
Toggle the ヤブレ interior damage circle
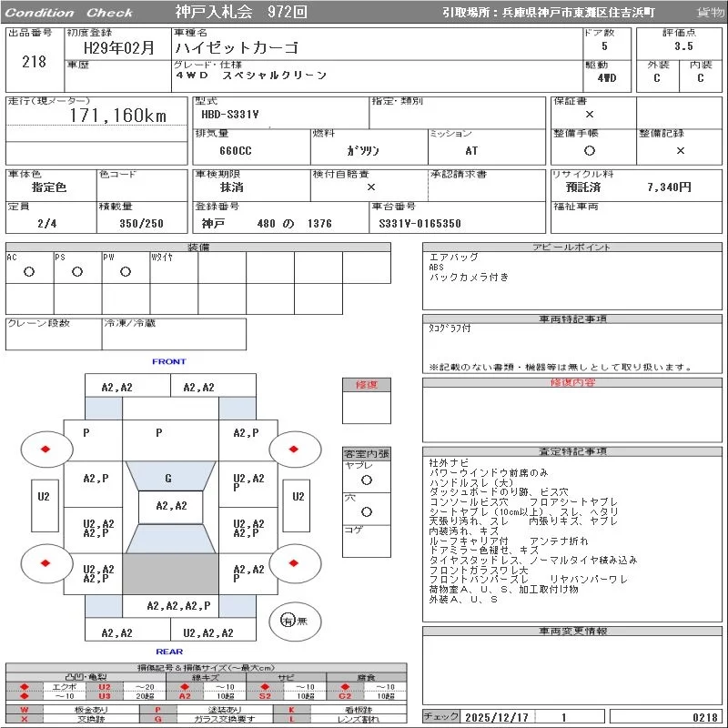coord(366,479)
